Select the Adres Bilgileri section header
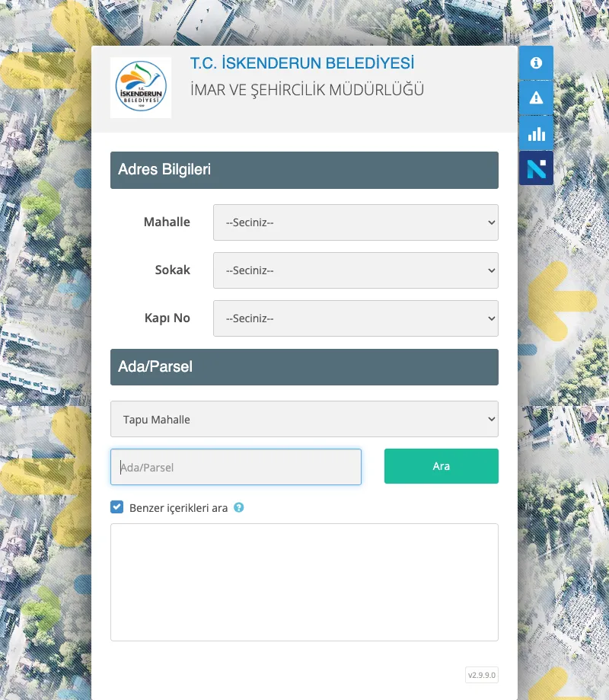This screenshot has width=609, height=700. 304,170
